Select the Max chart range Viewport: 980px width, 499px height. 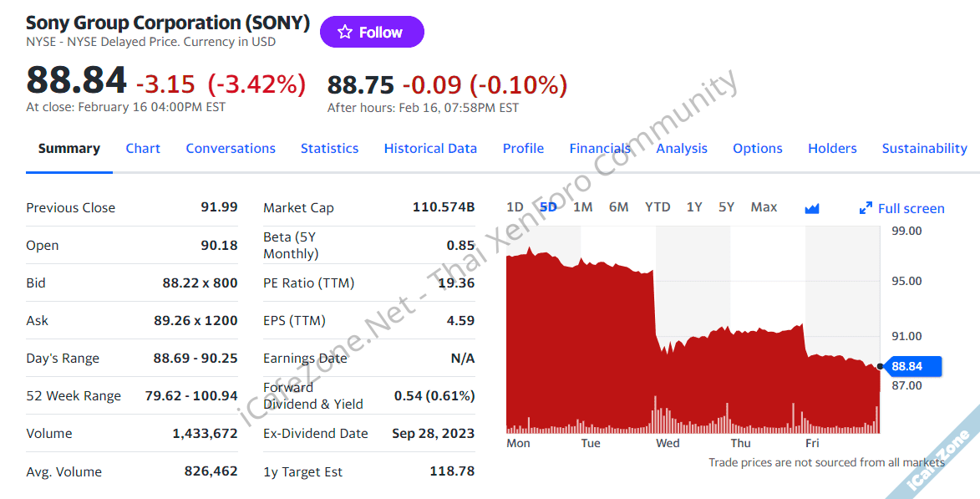(764, 207)
